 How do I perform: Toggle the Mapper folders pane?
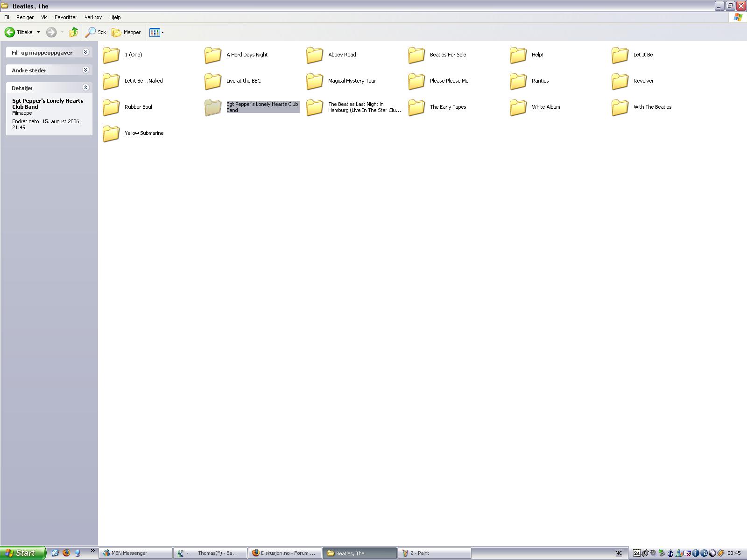point(127,32)
